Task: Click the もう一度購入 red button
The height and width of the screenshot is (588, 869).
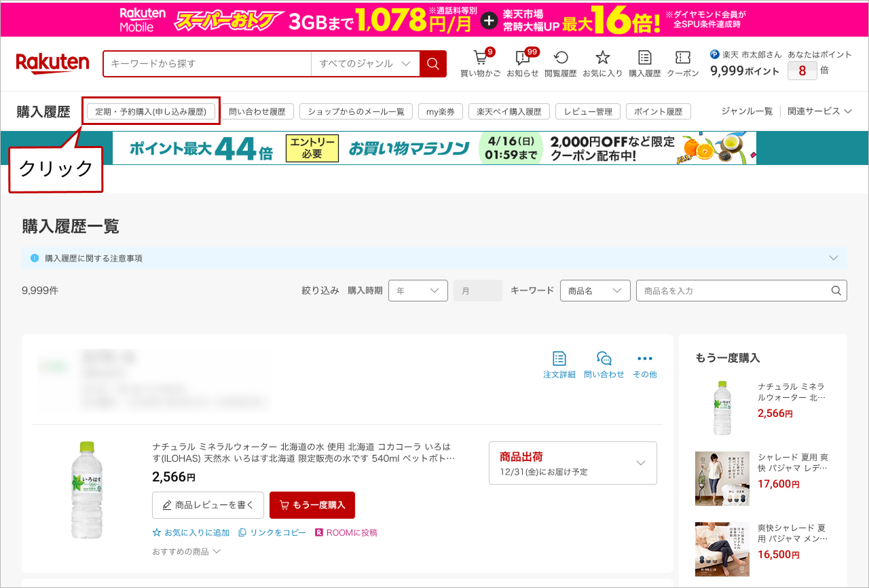Action: (312, 505)
